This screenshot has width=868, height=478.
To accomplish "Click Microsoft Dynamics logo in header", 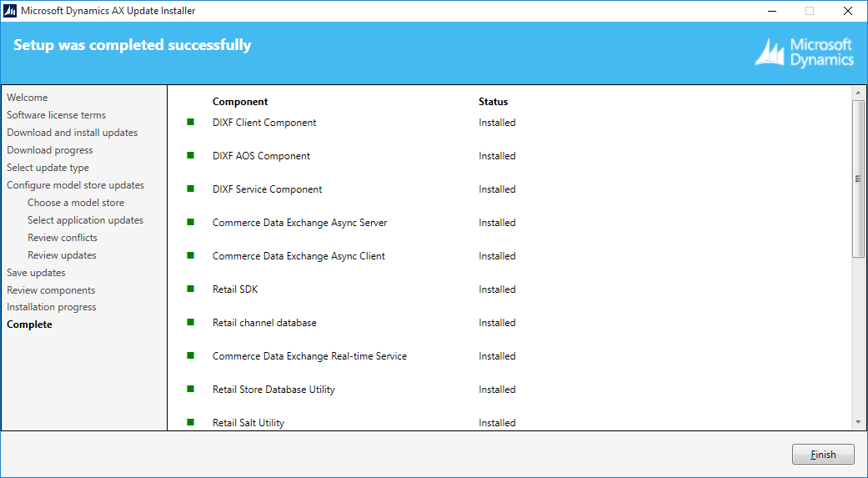I will point(805,53).
